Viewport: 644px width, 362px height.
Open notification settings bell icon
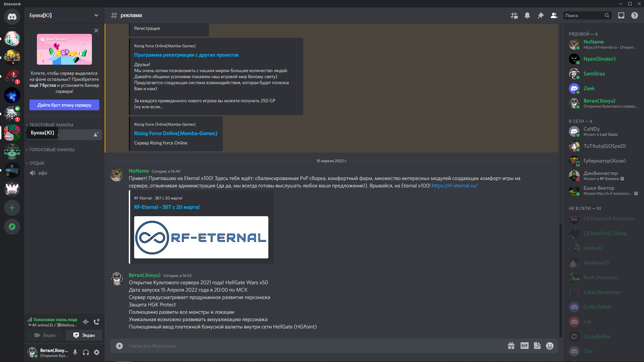(x=527, y=15)
